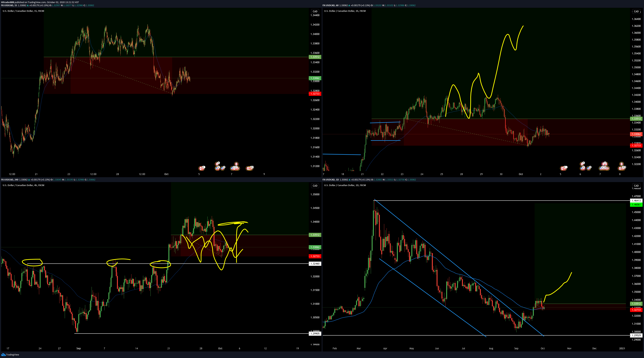Click 'Mar' time axis label in 1D chart
Viewport: 644px width, 358px height.
359,348
